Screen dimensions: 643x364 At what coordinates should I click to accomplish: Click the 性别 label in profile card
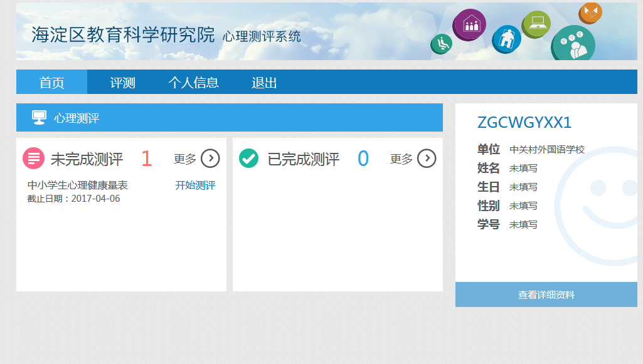point(489,205)
